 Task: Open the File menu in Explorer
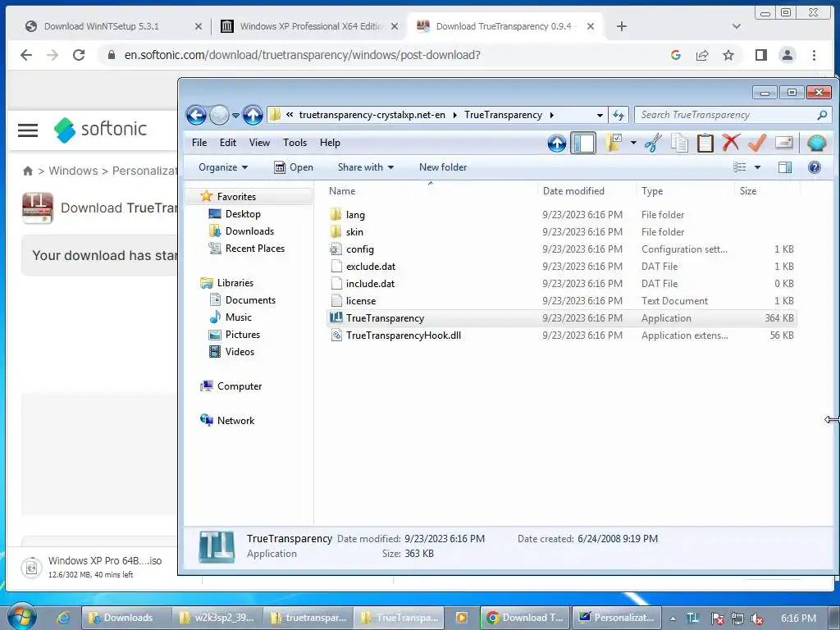199,143
